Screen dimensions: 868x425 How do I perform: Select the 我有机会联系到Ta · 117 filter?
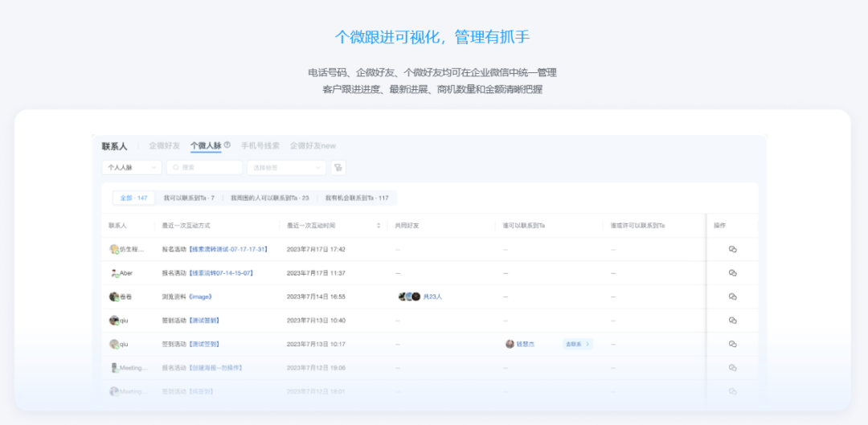coord(356,198)
